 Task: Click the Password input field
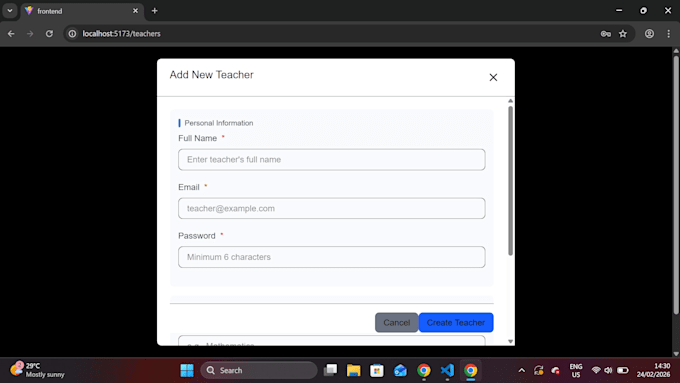click(331, 257)
